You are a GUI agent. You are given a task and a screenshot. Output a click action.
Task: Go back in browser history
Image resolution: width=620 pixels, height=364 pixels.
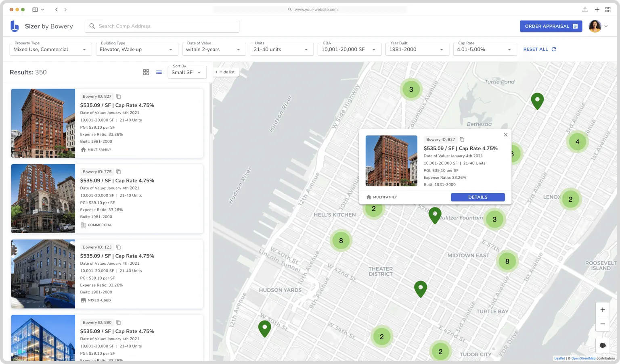click(57, 9)
